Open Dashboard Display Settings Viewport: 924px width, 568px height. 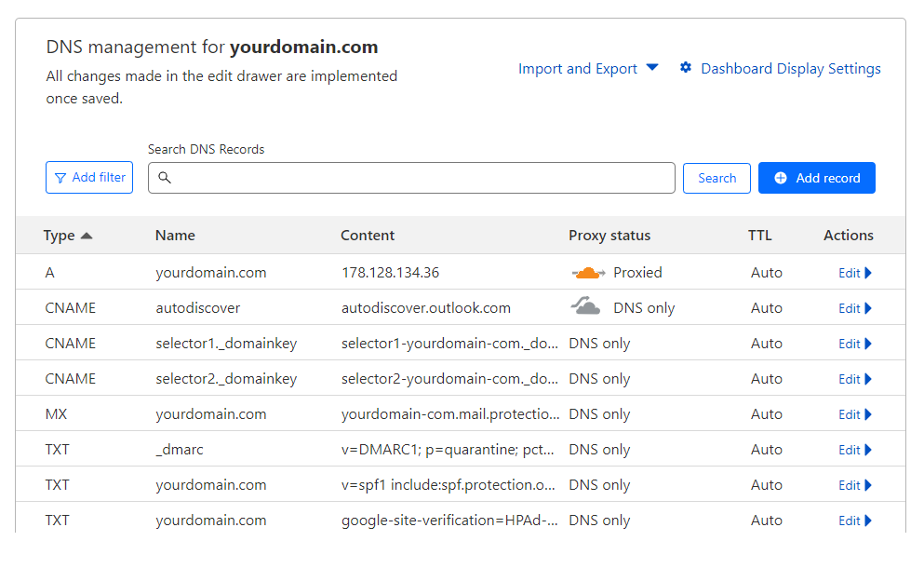[790, 68]
